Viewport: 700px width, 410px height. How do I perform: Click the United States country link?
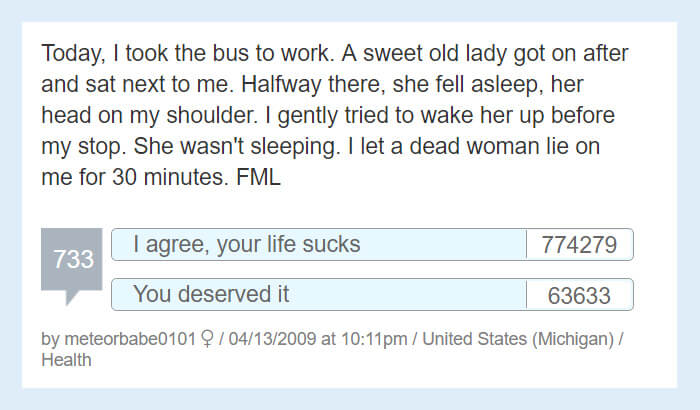[474, 339]
